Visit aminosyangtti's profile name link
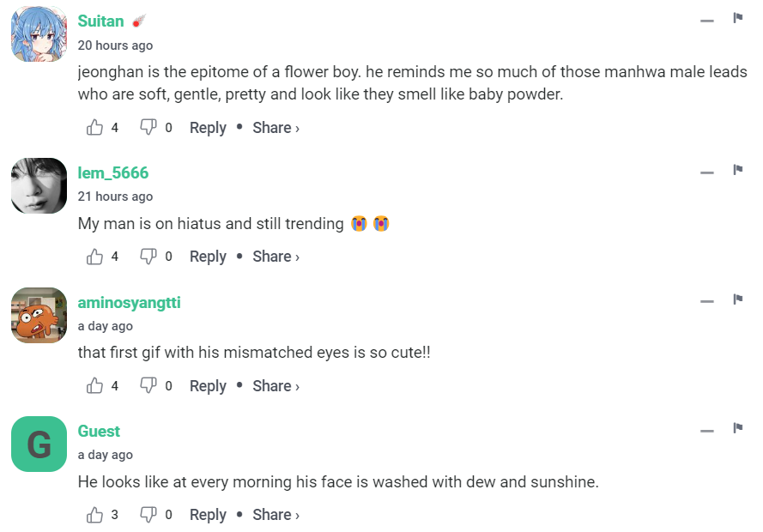 130,303
